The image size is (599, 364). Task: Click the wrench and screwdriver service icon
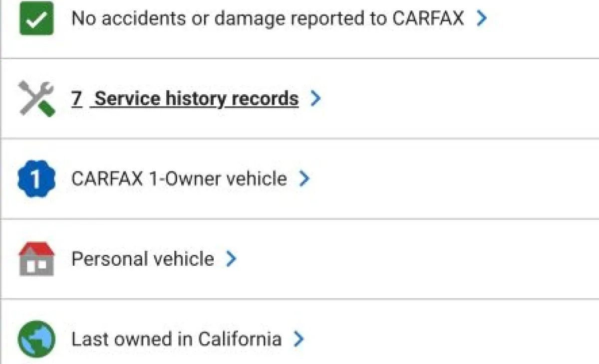pos(36,99)
